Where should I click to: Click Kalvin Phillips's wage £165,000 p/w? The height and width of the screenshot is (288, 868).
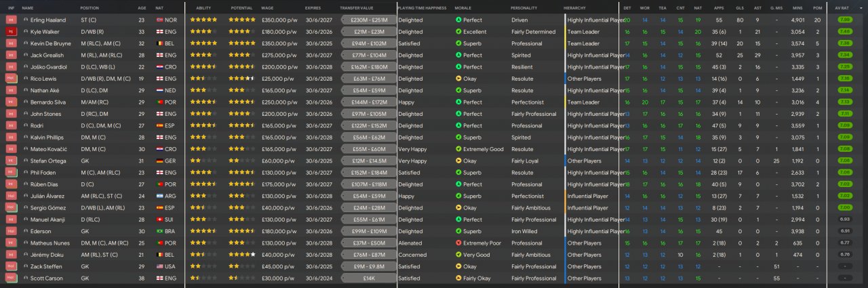278,137
